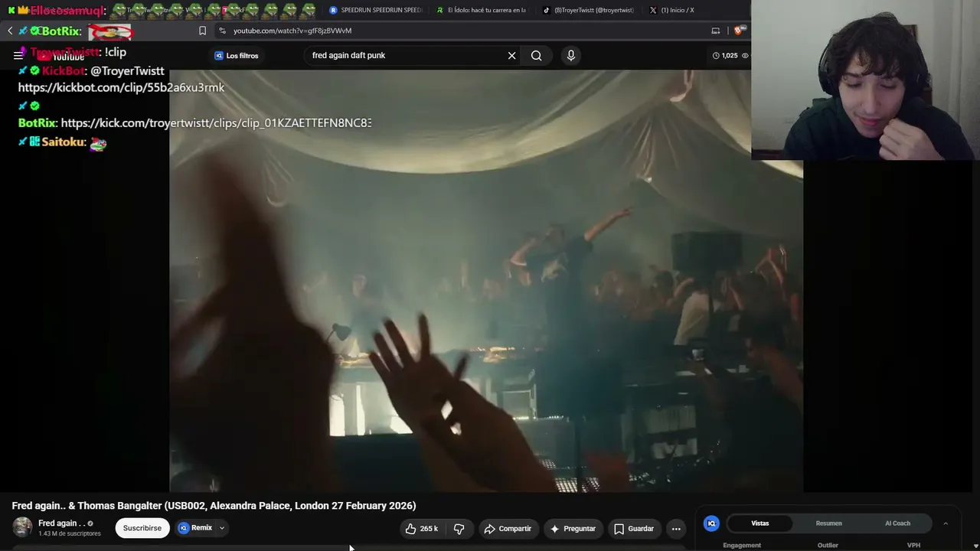Clear the YouTube search box
980x551 pixels.
point(511,55)
